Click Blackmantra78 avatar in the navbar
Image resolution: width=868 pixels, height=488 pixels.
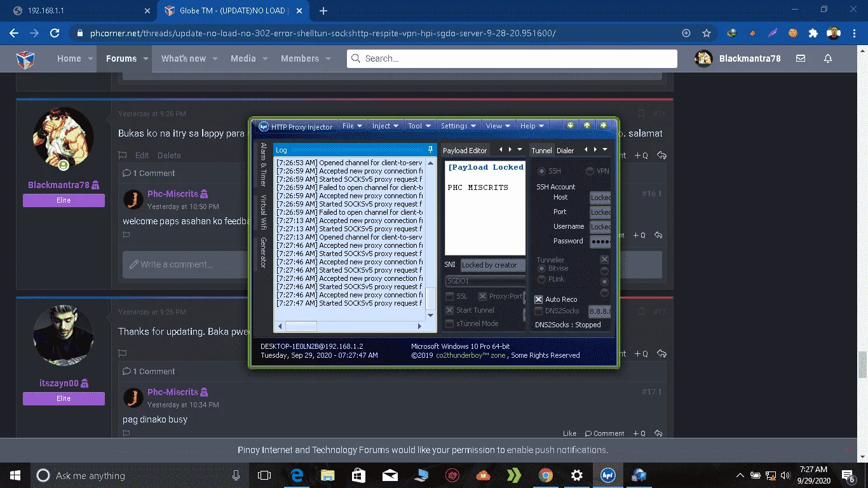[703, 58]
